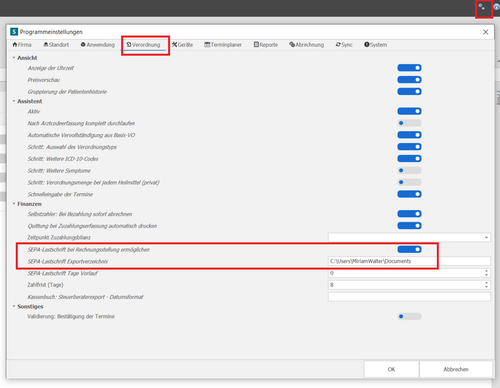Enable Schritt: Weitere Symptome toggle

click(x=409, y=170)
